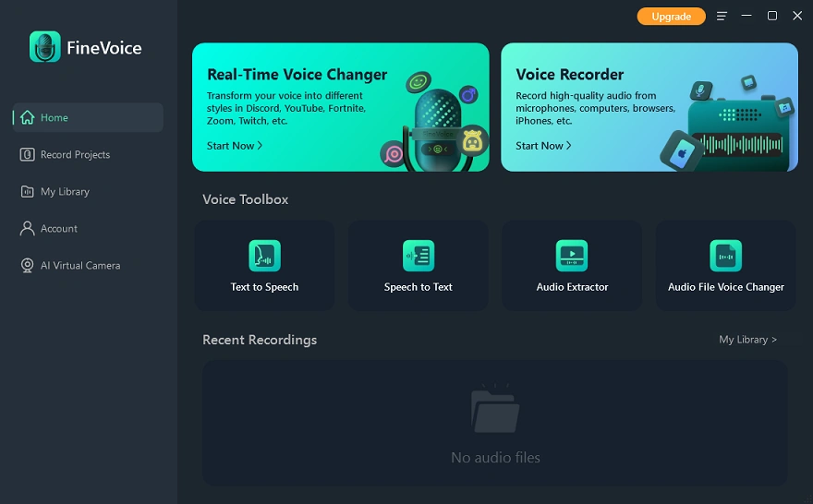This screenshot has width=813, height=504.
Task: Open the My Library > link
Action: [747, 340]
